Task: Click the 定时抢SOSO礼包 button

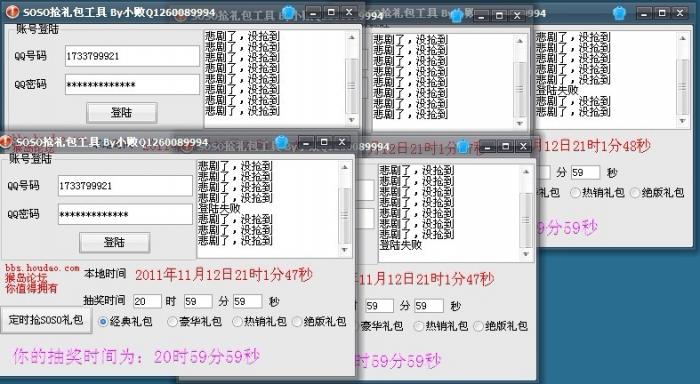Action: [46, 320]
